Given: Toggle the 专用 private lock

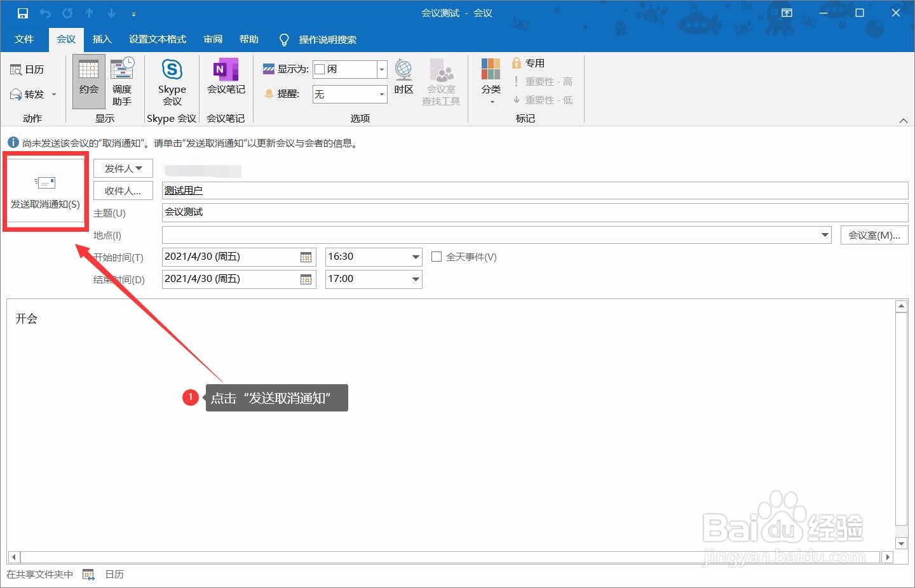Looking at the screenshot, I should click(x=529, y=63).
